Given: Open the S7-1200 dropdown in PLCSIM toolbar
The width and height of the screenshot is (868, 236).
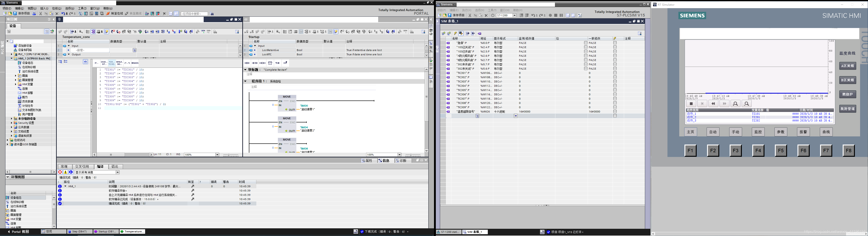Looking at the screenshot, I should click(x=514, y=16).
